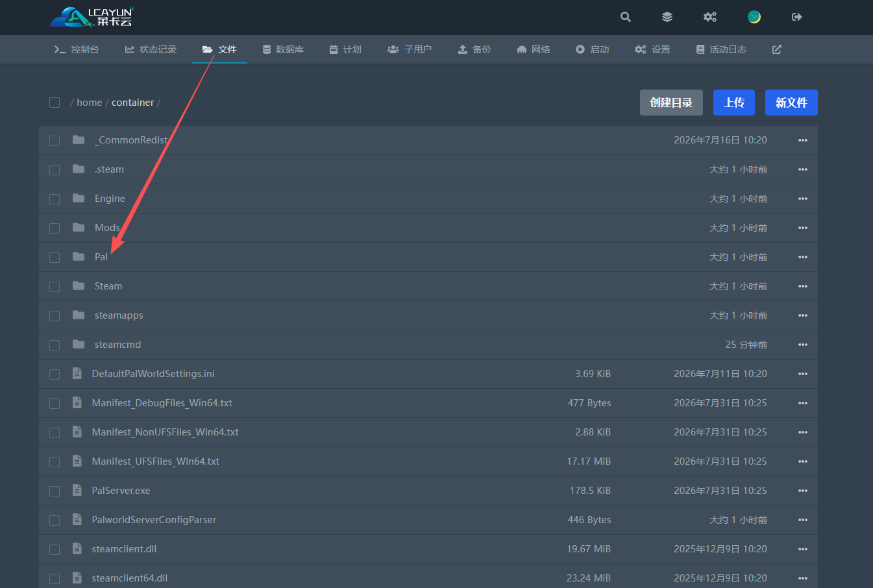
Task: Click the steamcmd folder icon
Action: coord(79,344)
